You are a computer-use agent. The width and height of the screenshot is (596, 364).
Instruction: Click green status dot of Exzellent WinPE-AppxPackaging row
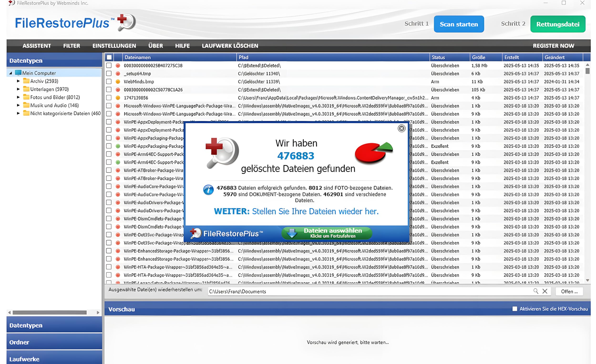118,146
